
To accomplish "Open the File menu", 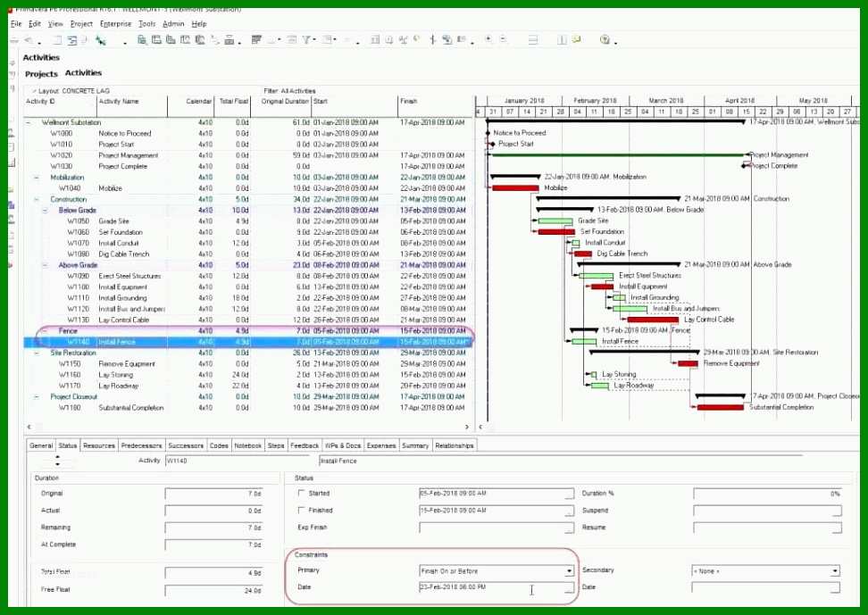I will pos(16,24).
